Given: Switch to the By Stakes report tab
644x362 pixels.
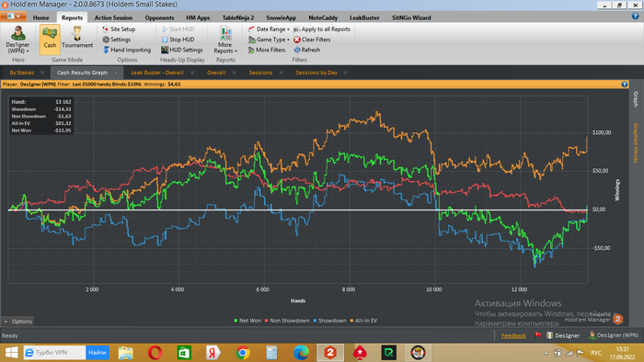Looking at the screenshot, I should (22, 73).
